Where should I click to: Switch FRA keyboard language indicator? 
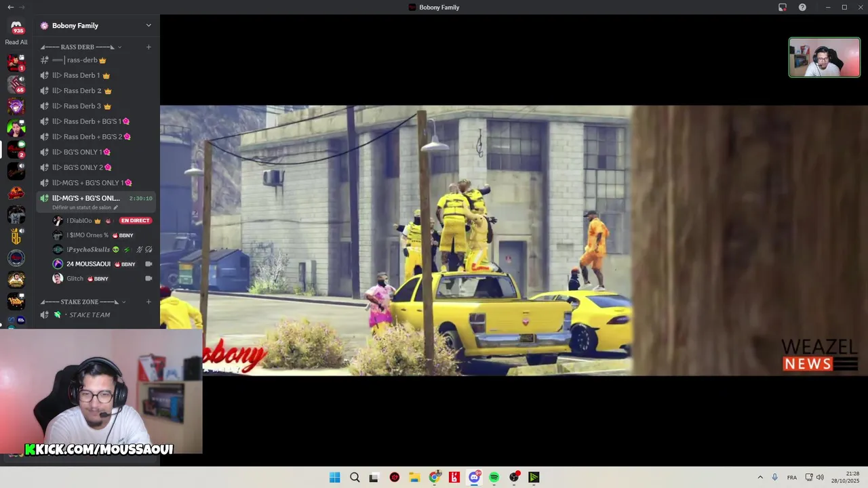click(792, 477)
